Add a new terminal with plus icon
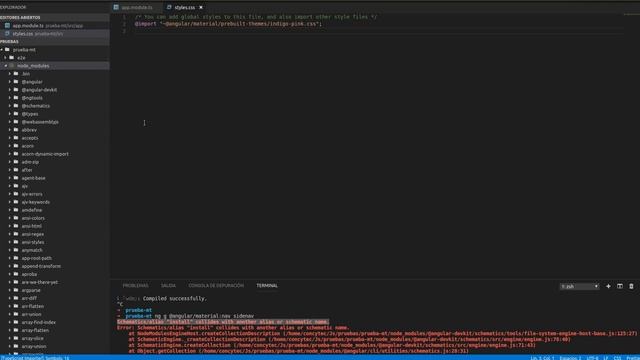The height and width of the screenshot is (360, 640). [608, 286]
